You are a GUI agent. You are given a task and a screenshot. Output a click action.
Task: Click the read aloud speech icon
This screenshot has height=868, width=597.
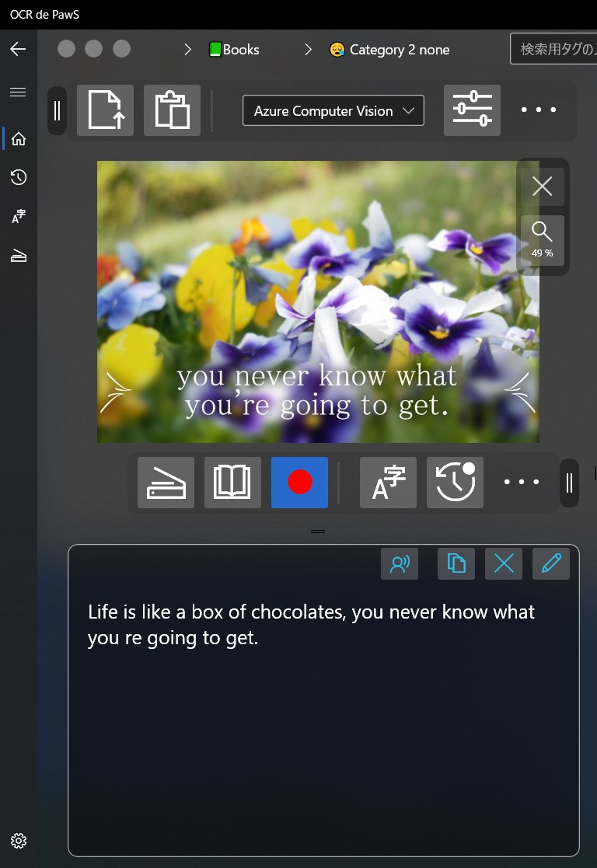point(400,564)
